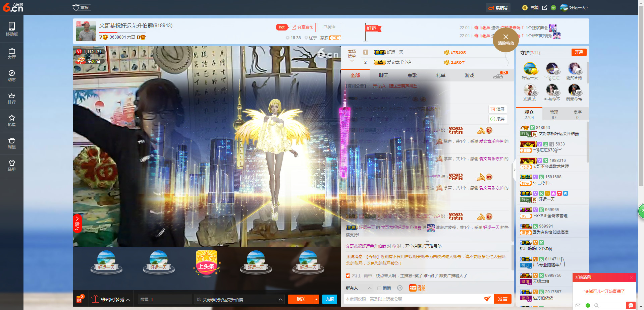Click the 发言 send message button
644x310 pixels.
point(502,299)
